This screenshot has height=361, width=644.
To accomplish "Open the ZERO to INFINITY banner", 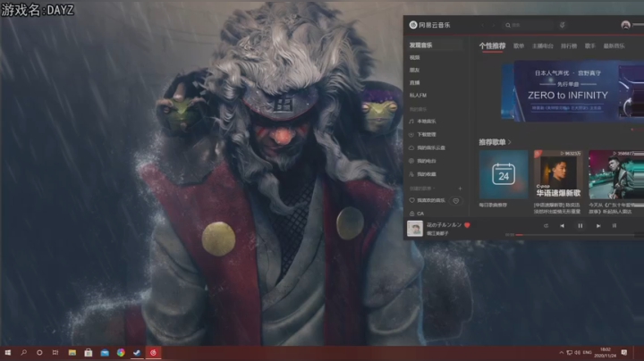I will [x=567, y=91].
